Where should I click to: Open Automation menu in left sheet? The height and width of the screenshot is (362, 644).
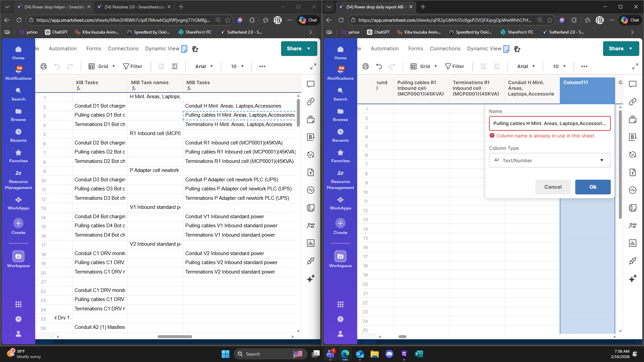coord(63,49)
